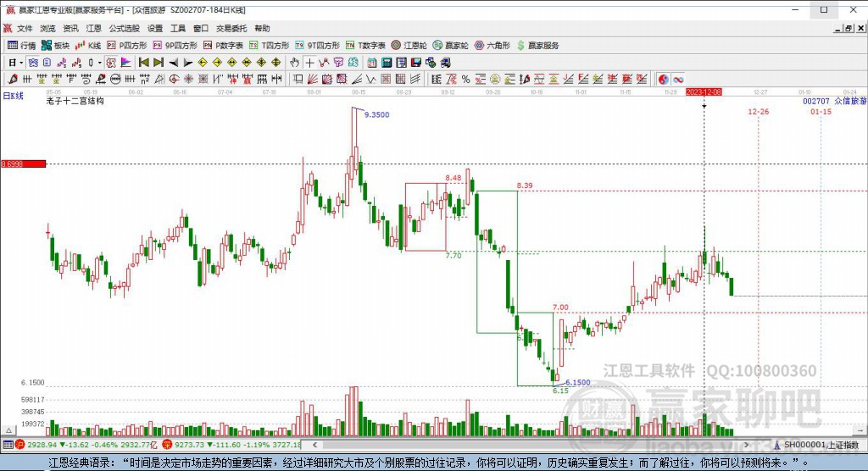Toggle the pressed red chart icon left of the colored flag
Viewport: 868px width, 471px height.
[x=111, y=63]
